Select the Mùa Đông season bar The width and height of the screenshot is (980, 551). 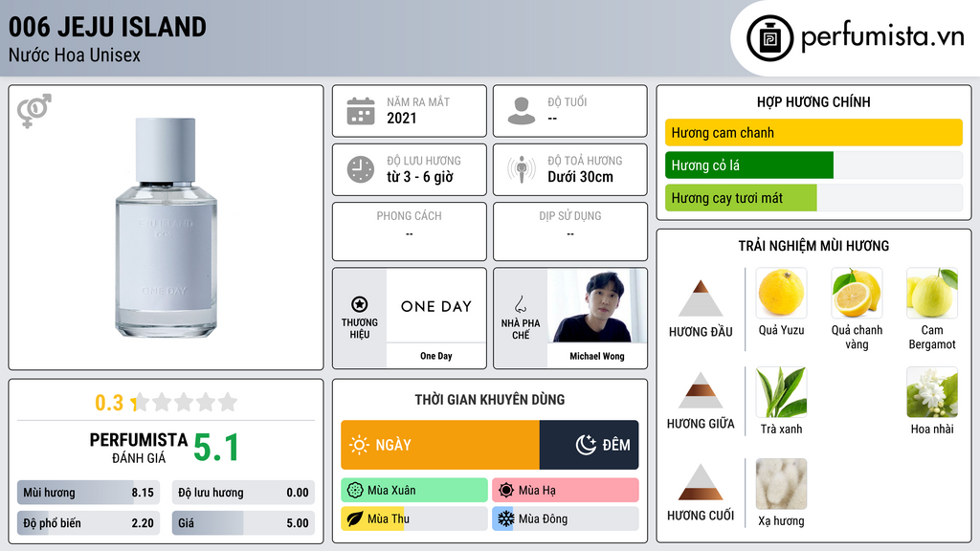(x=565, y=518)
